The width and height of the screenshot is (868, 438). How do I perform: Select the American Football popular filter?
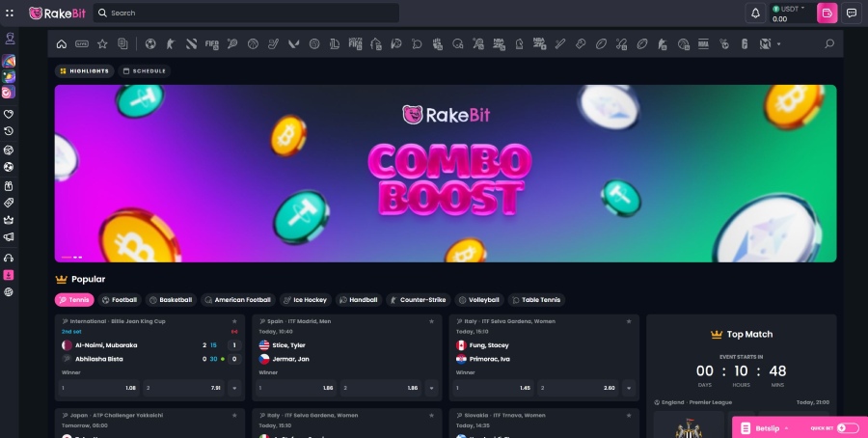point(238,300)
